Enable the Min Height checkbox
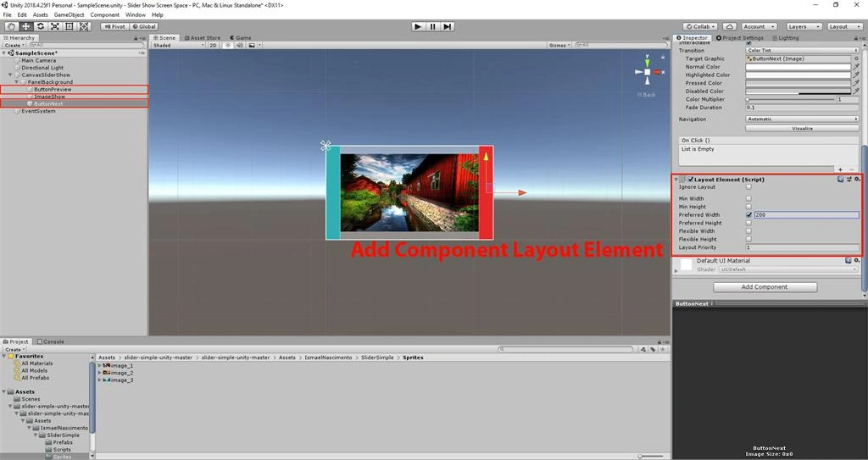Viewport: 868px width, 460px height. [749, 207]
